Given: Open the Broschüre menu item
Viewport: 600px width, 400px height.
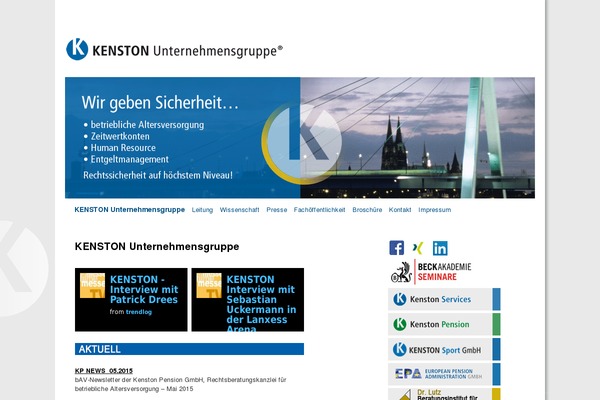Looking at the screenshot, I should click(x=367, y=210).
